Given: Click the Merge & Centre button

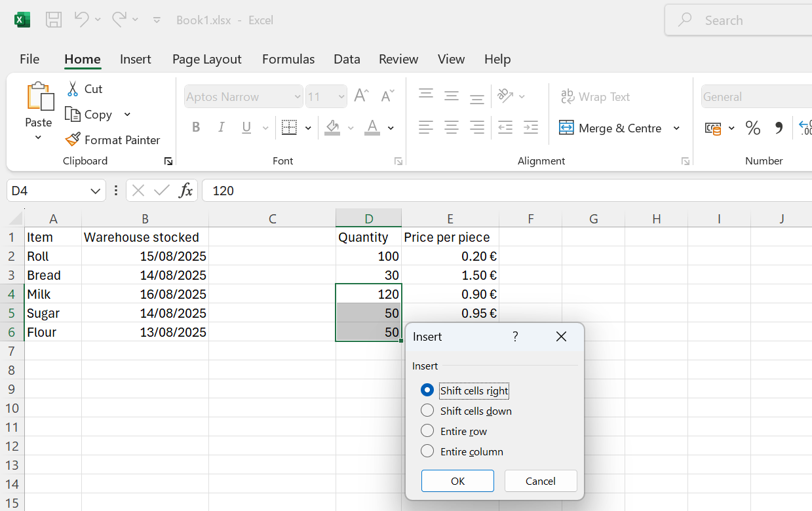Looking at the screenshot, I should tap(611, 128).
